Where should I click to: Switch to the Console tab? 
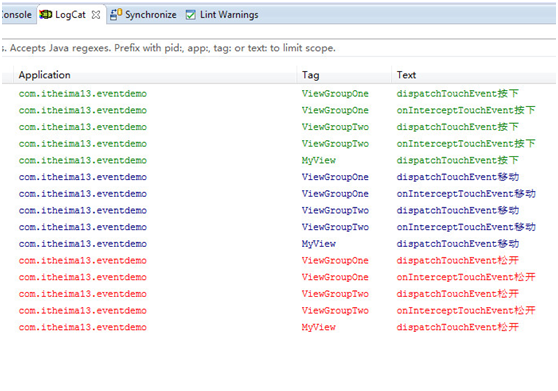(16, 15)
